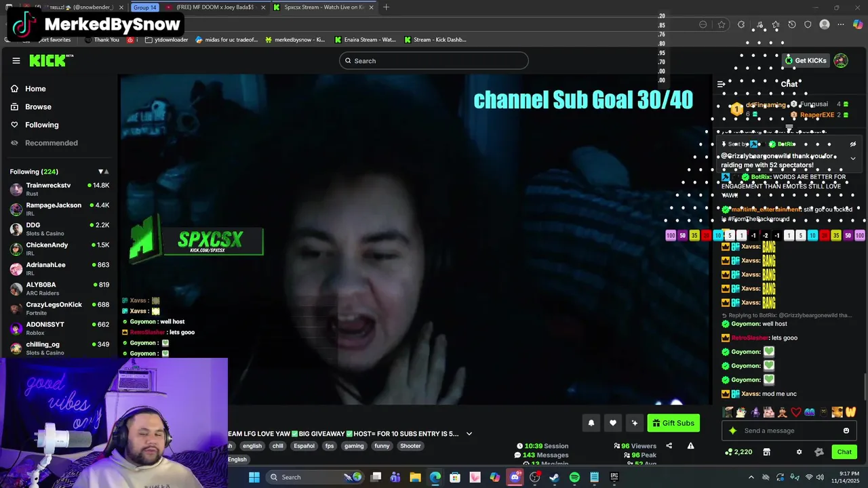Click the 'funny' tag
The height and width of the screenshot is (488, 868).
(382, 446)
